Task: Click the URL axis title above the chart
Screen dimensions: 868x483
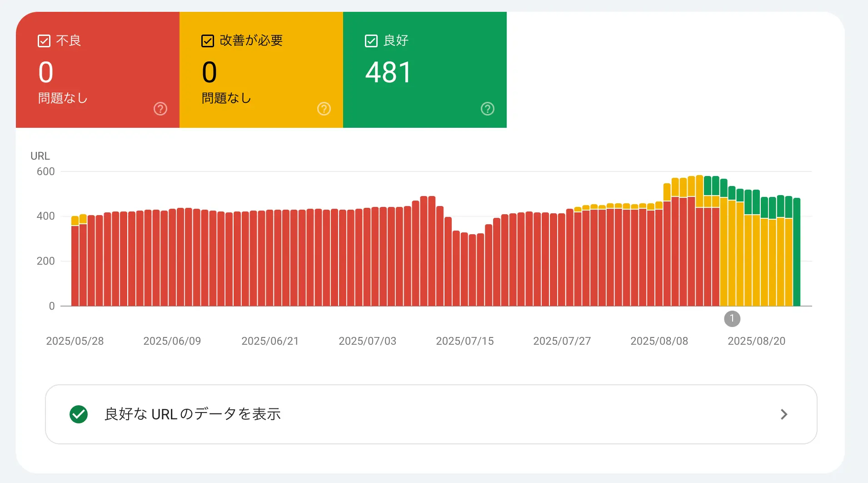Action: pyautogui.click(x=40, y=156)
